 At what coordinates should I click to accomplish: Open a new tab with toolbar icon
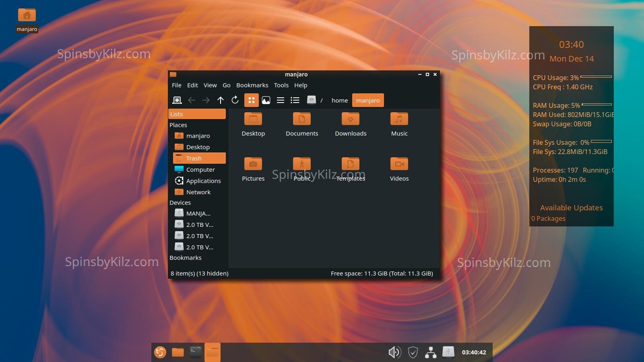(177, 100)
